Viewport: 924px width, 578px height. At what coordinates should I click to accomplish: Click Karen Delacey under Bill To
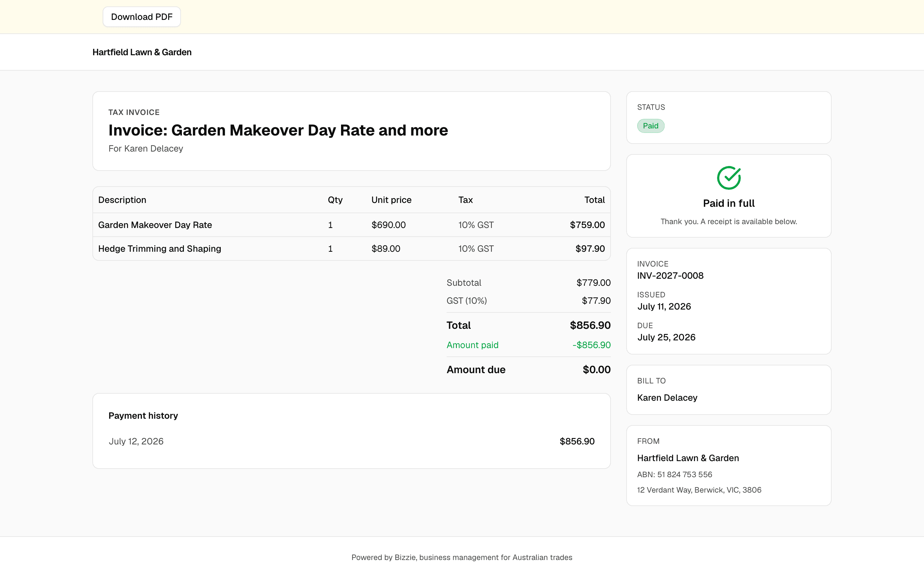(x=667, y=398)
